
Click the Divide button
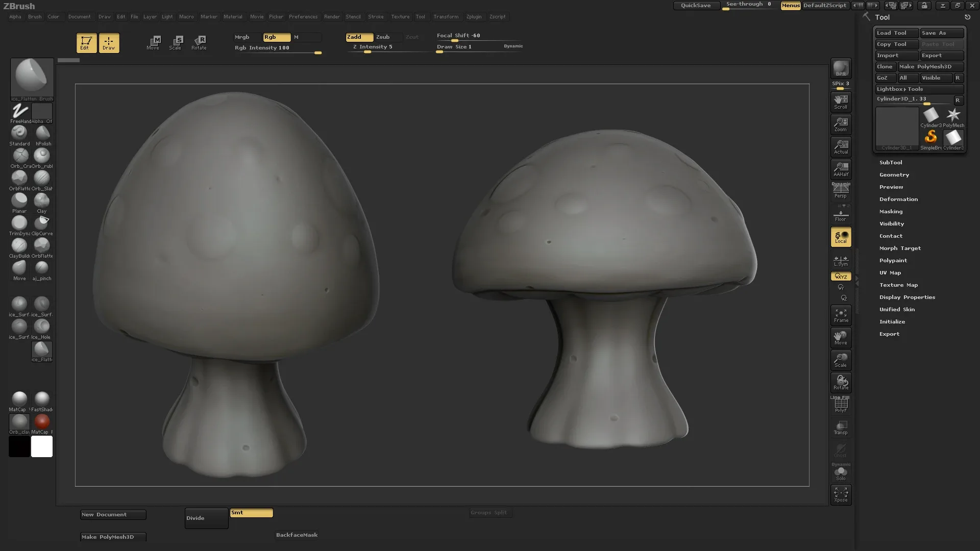(205, 517)
